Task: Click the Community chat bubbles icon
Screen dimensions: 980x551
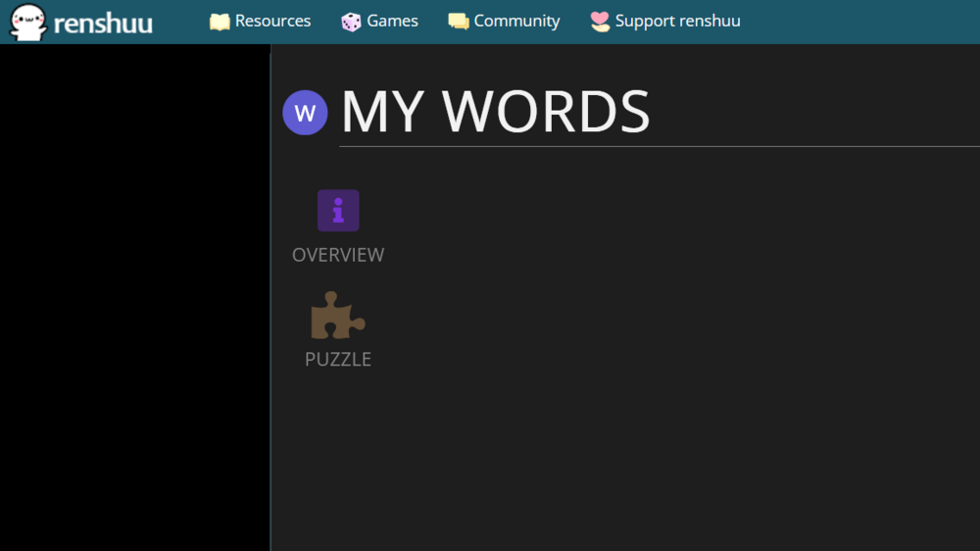Action: pyautogui.click(x=458, y=22)
